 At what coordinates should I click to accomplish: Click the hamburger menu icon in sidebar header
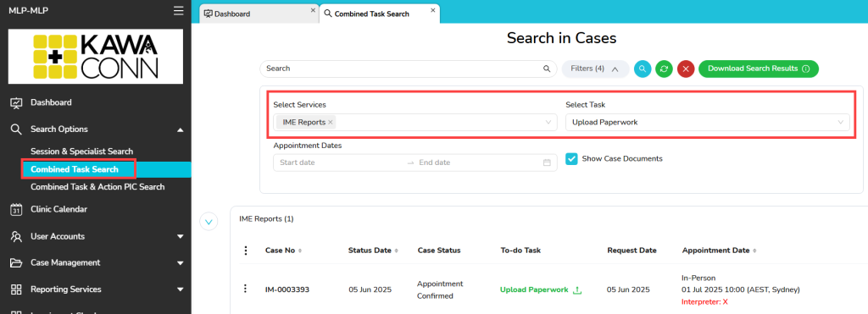178,10
